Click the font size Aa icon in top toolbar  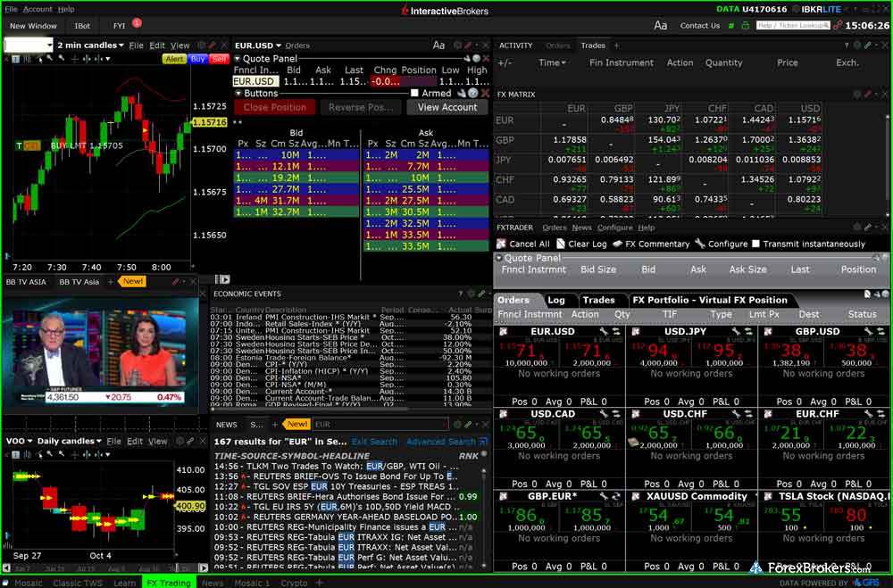[661, 26]
